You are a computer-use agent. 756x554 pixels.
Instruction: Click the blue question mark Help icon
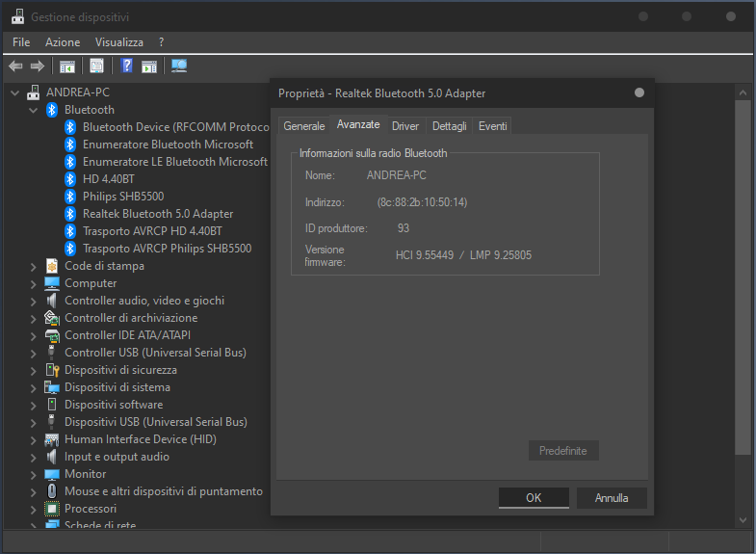click(x=126, y=66)
